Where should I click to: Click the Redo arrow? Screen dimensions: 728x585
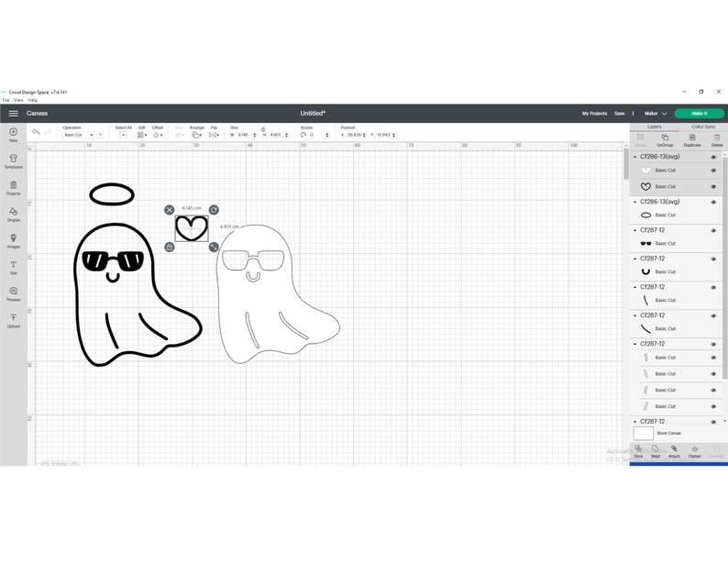48,132
